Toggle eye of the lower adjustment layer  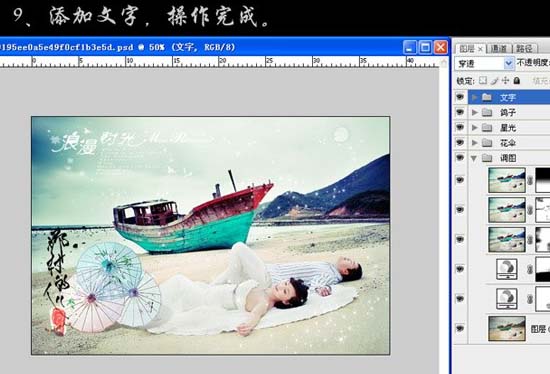coord(460,299)
